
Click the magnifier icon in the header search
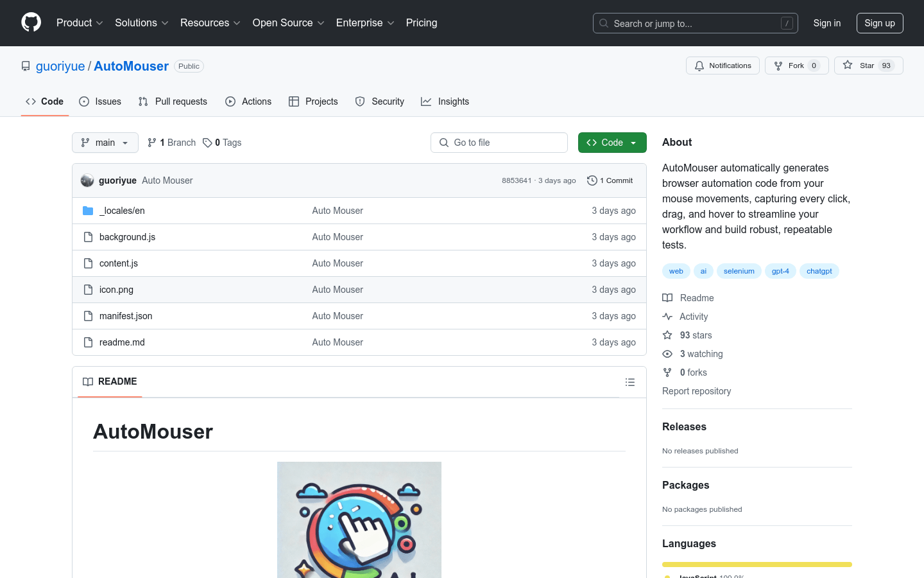tap(604, 23)
